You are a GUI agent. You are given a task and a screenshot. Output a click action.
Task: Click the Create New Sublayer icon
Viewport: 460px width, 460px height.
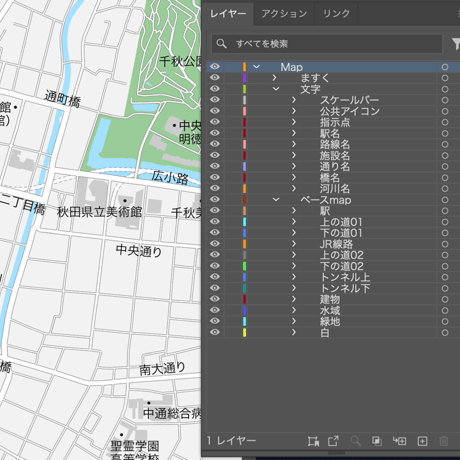coord(399,441)
